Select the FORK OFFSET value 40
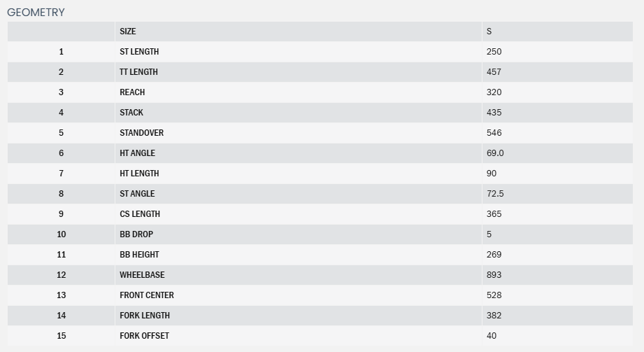644x352 pixels. pos(492,336)
